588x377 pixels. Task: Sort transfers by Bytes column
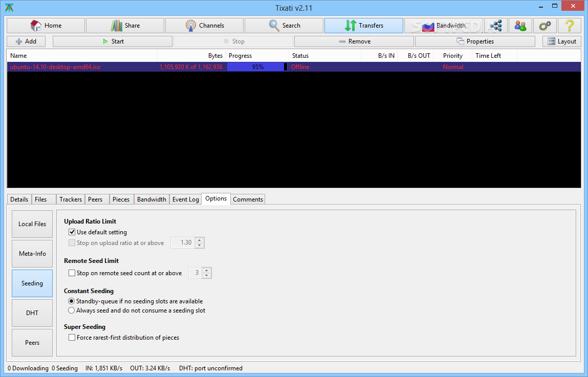pyautogui.click(x=191, y=55)
